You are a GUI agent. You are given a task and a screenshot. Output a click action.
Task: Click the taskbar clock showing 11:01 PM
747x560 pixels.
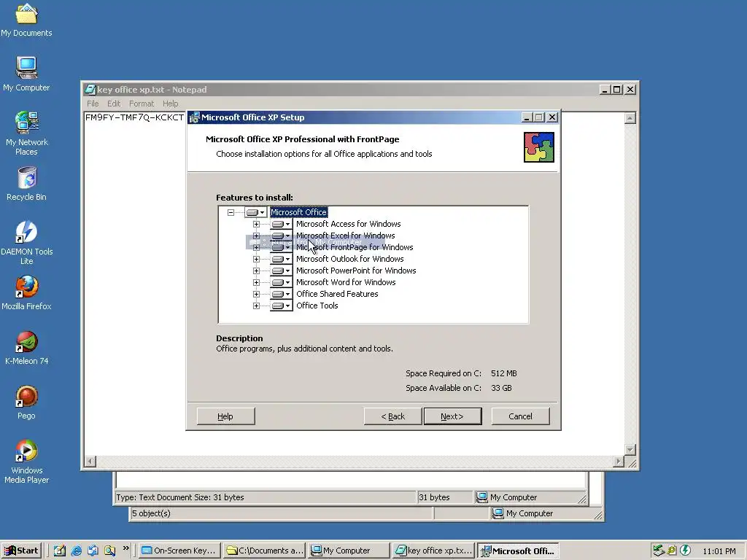pos(719,551)
